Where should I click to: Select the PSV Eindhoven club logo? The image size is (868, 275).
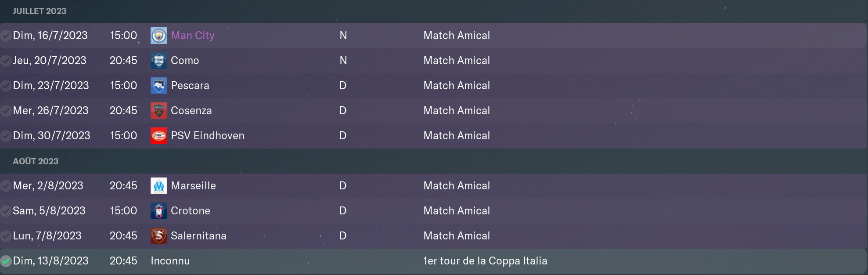pyautogui.click(x=158, y=136)
